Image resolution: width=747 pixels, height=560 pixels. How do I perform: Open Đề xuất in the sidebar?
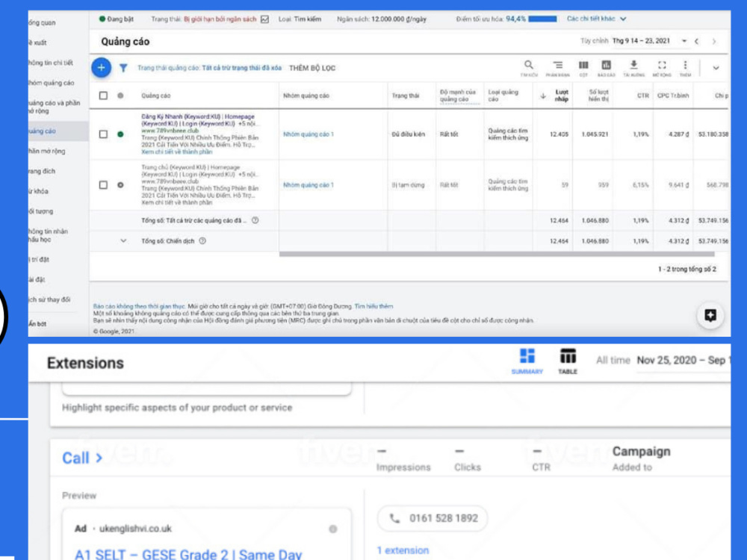[37, 43]
